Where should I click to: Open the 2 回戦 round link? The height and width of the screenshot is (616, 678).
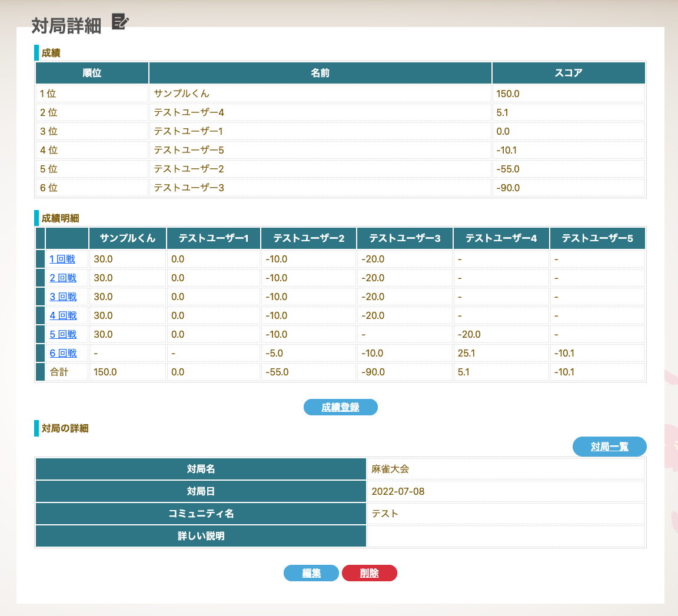click(63, 278)
